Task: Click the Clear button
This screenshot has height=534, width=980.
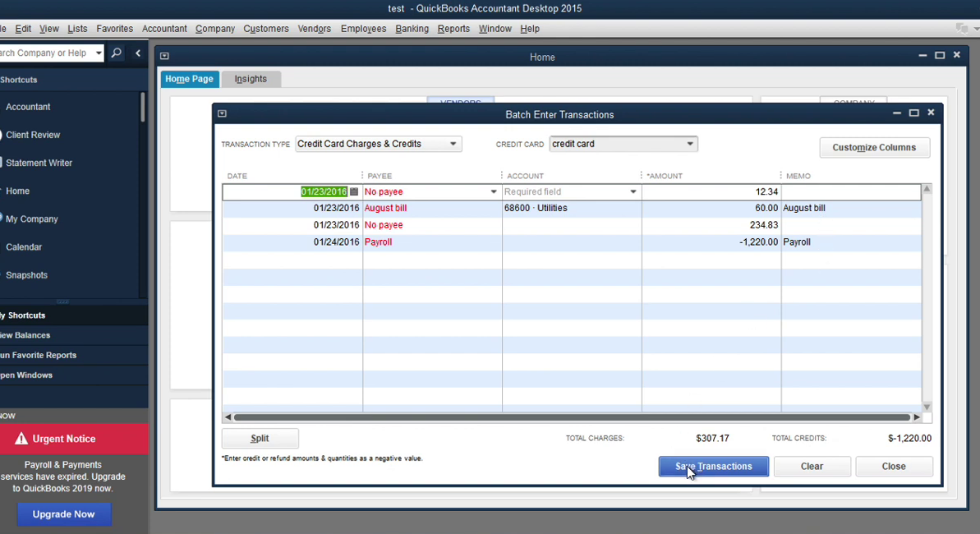Action: 812,467
